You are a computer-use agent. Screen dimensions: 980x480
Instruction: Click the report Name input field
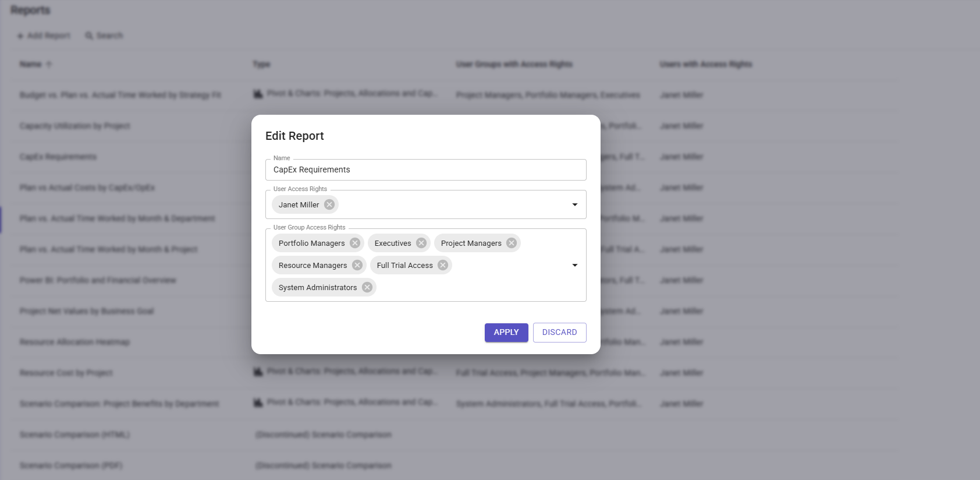[x=425, y=170]
